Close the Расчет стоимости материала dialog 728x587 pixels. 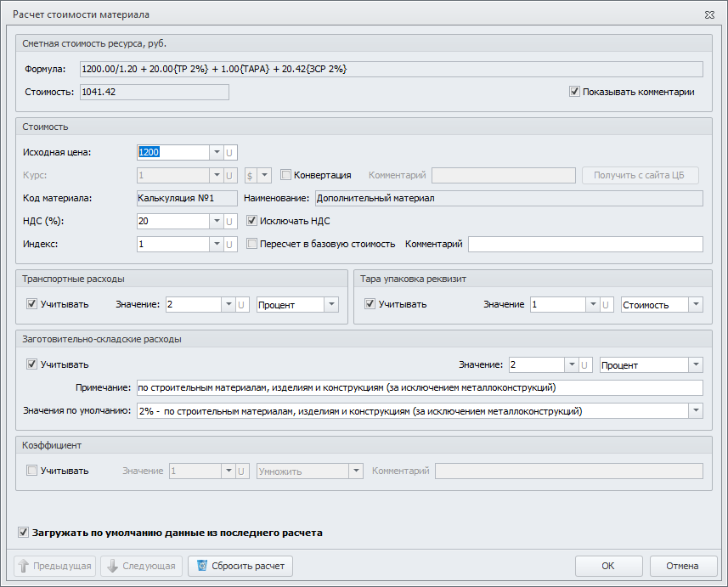(709, 14)
